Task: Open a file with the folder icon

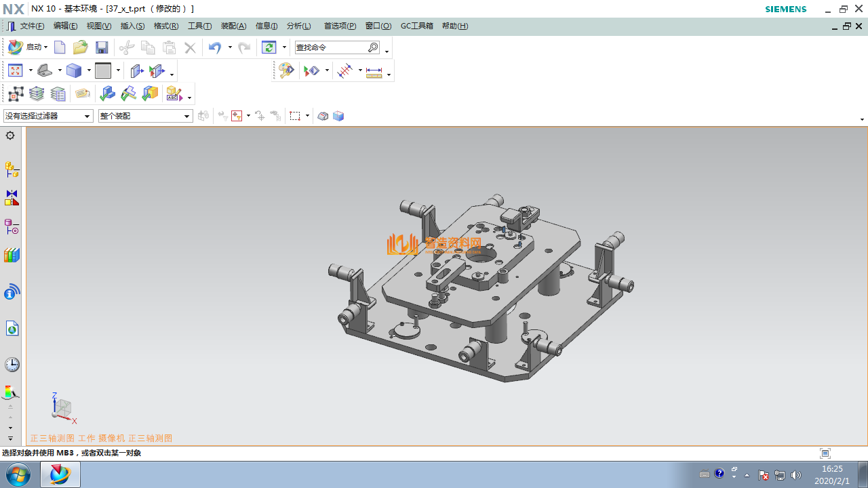Action: point(80,47)
